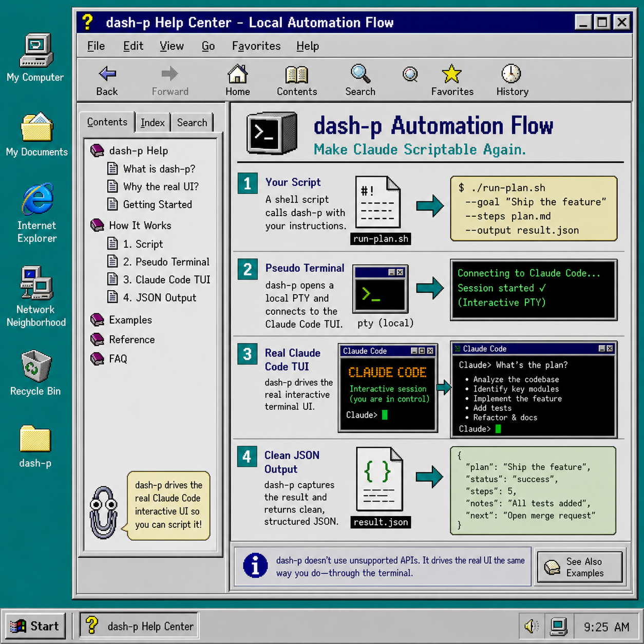The image size is (644, 644).
Task: Click the Forward toolbar arrow
Action: (x=170, y=74)
